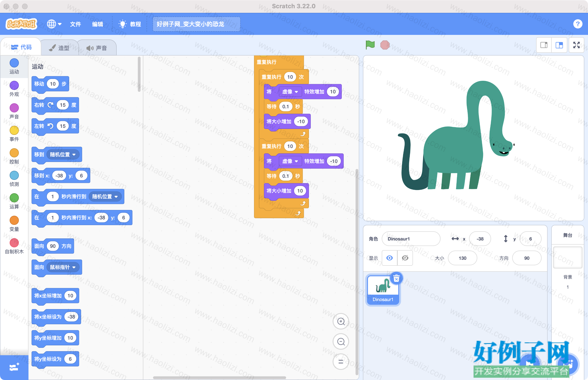
Task: Open the globe language menu
Action: click(x=54, y=24)
